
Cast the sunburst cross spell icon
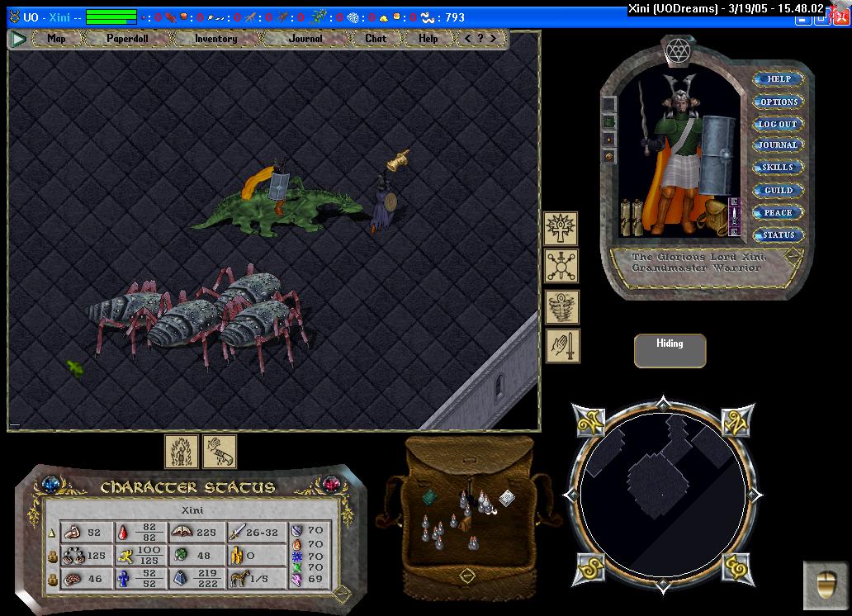pos(561,229)
